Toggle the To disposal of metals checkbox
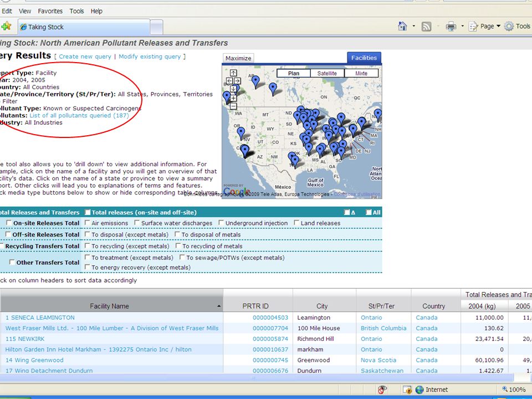 [177, 234]
